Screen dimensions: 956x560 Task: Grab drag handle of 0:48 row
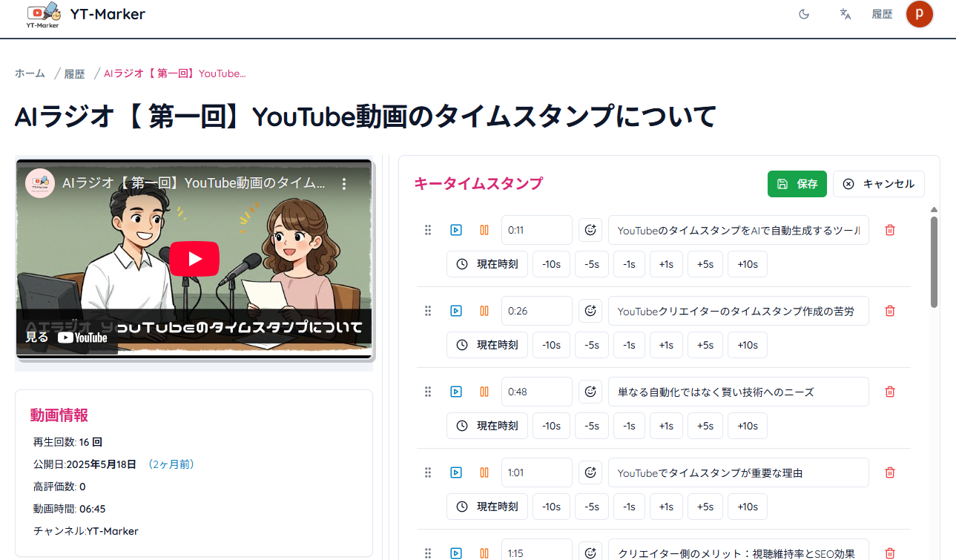point(428,392)
